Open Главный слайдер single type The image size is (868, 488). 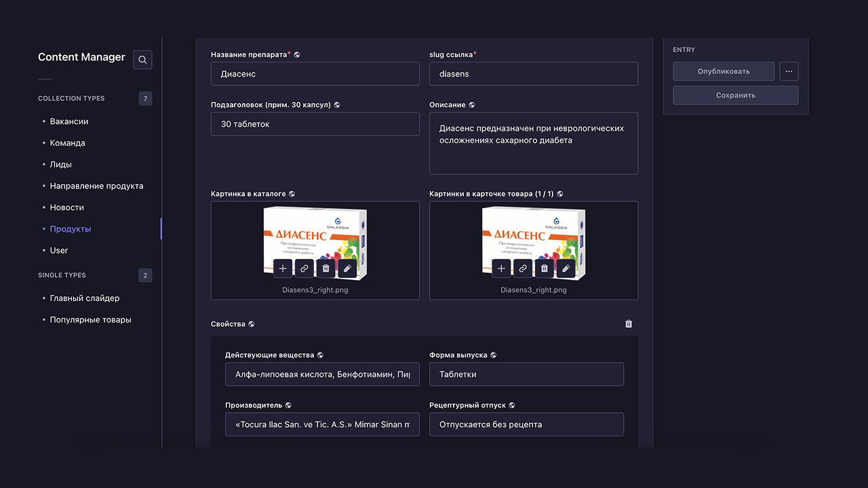point(85,298)
